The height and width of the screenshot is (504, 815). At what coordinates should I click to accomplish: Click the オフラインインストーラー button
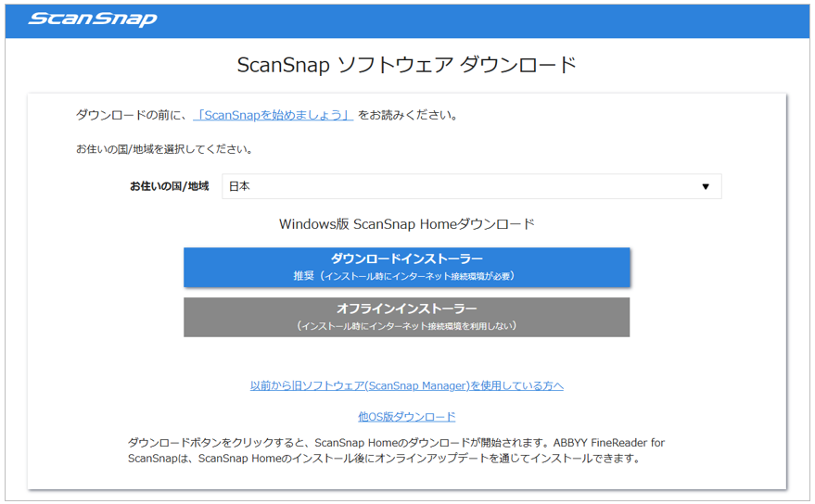pyautogui.click(x=406, y=309)
